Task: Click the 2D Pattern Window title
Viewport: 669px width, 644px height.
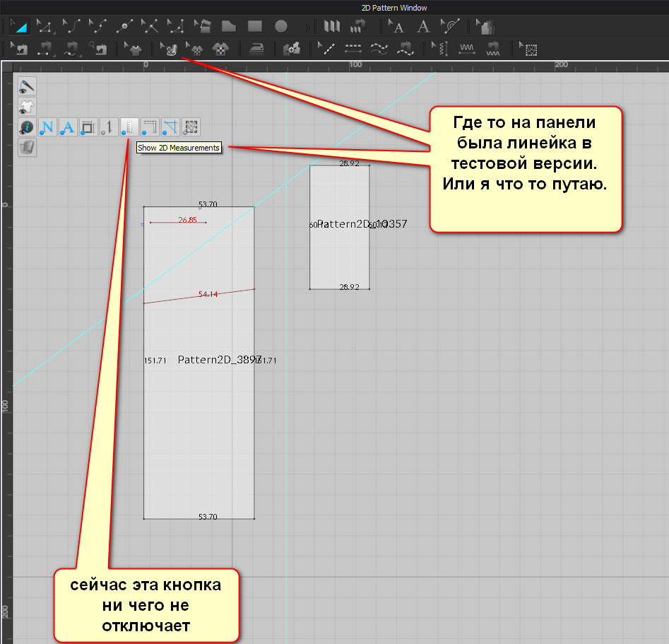Action: [x=394, y=8]
